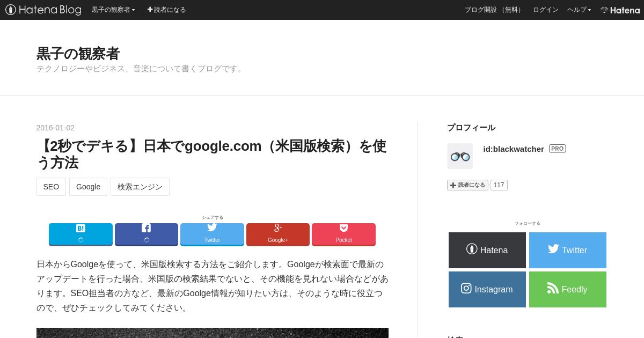644x338 pixels.
Task: Open ブログ開設（無料） link
Action: 494,10
